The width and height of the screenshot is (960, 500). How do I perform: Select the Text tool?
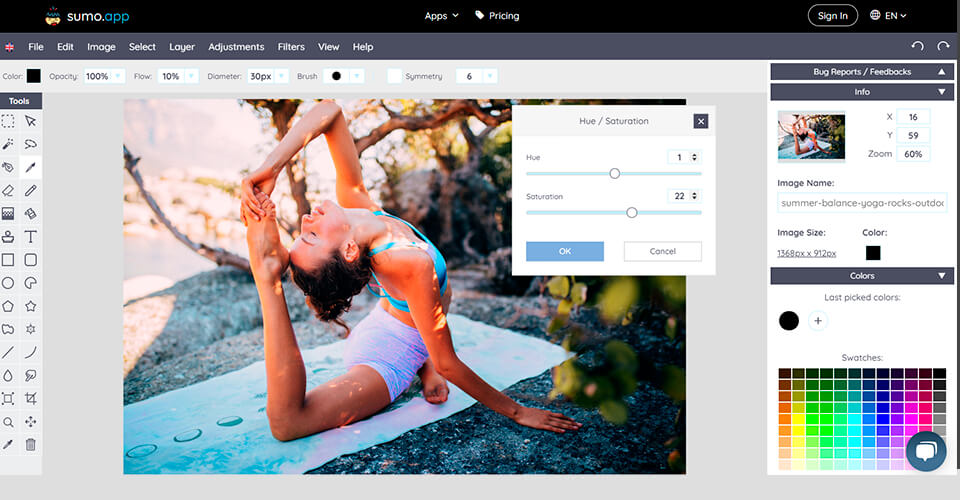coord(31,237)
